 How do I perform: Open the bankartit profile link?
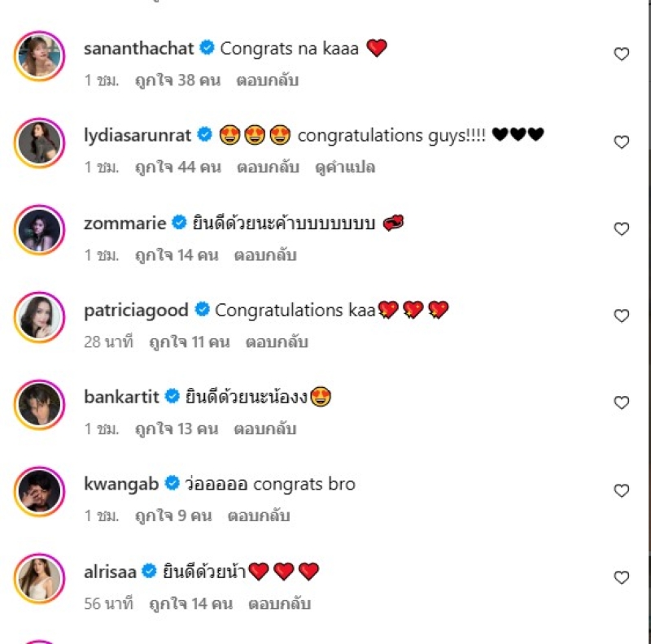tap(121, 397)
